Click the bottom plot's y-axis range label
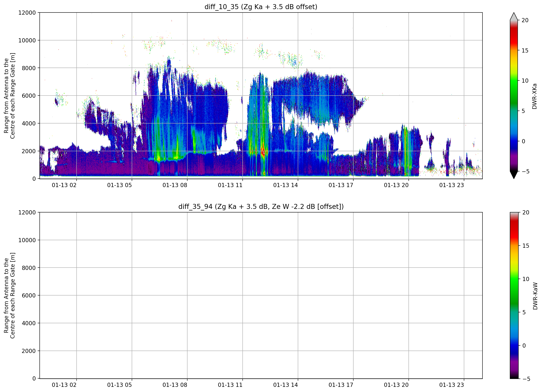 click(x=9, y=295)
